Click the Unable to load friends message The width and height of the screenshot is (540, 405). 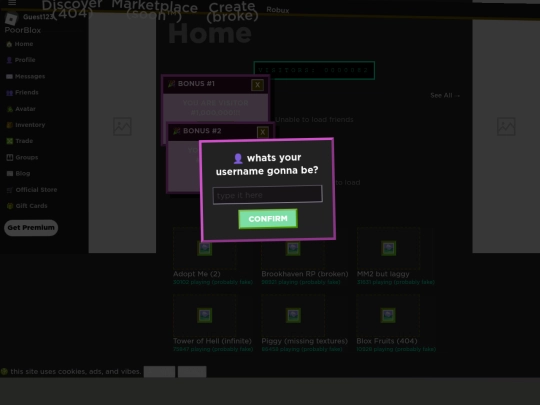pos(314,120)
